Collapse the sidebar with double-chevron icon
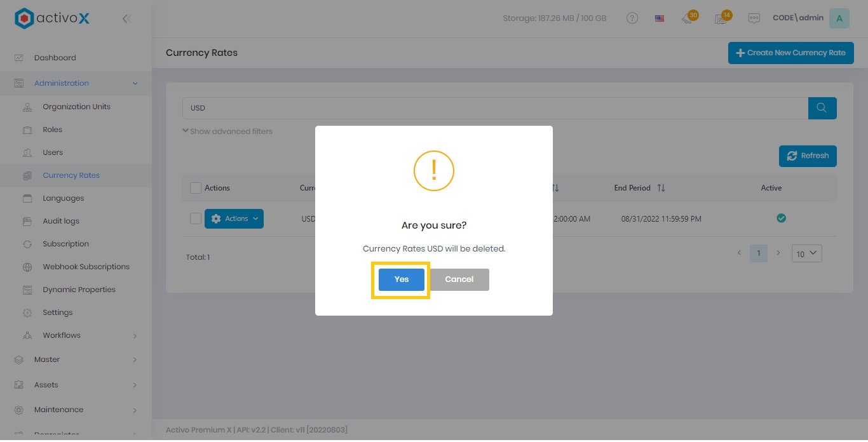Viewport: 868px width, 442px height. [126, 19]
